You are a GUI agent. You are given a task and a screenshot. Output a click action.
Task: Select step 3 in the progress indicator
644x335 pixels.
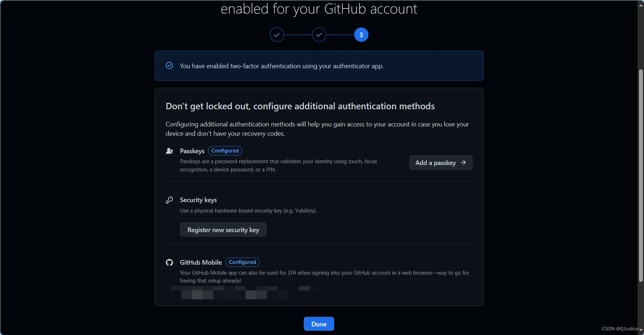[x=361, y=35]
